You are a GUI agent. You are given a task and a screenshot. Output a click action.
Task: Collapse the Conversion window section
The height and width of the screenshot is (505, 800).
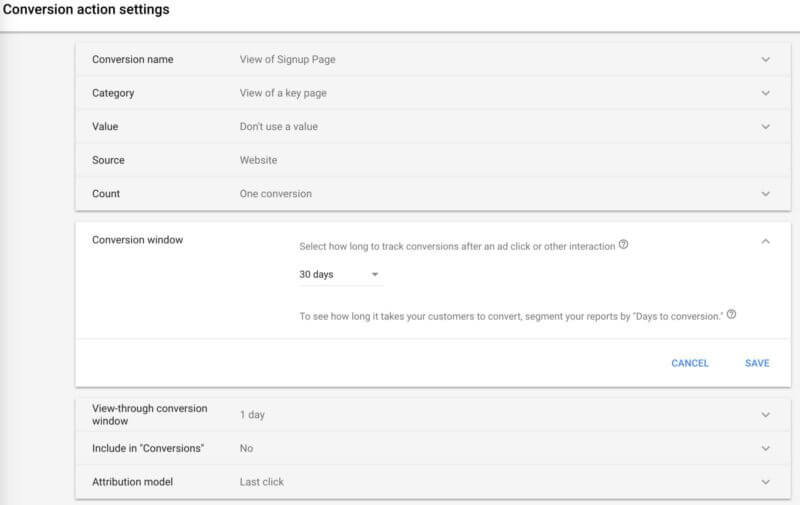click(766, 240)
